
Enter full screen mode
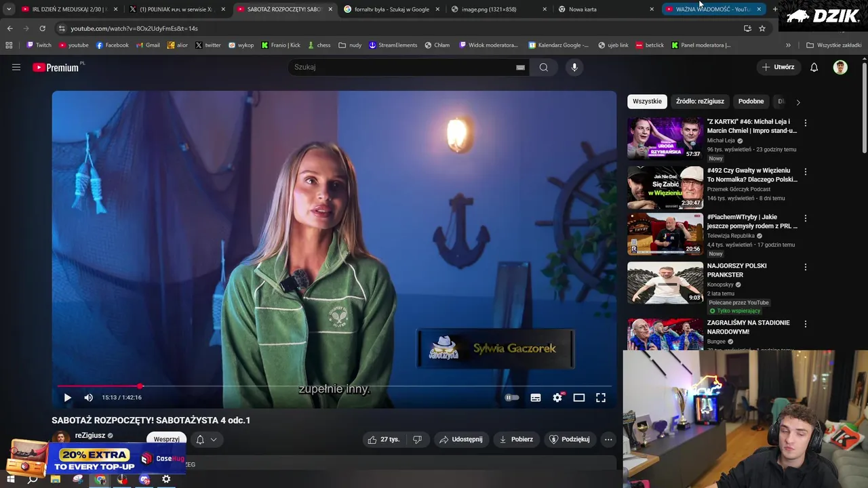pyautogui.click(x=601, y=398)
